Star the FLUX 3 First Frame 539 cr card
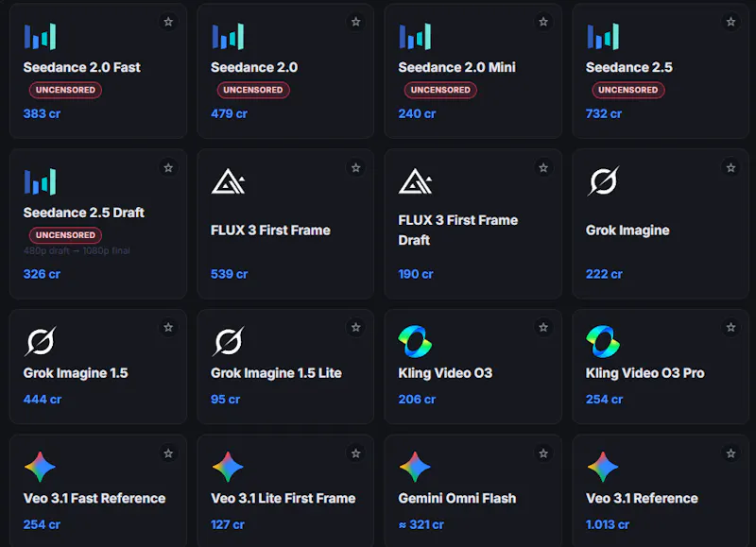Image resolution: width=756 pixels, height=547 pixels. point(356,168)
